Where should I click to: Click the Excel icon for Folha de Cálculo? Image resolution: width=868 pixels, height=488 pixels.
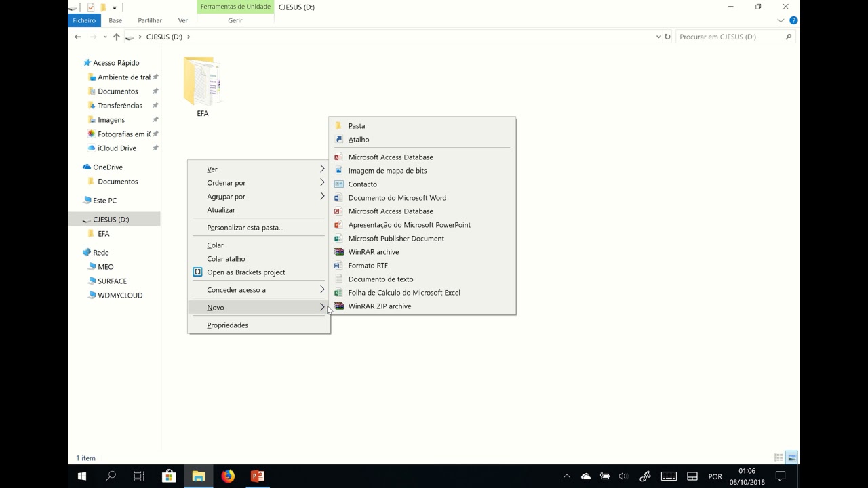pyautogui.click(x=339, y=293)
